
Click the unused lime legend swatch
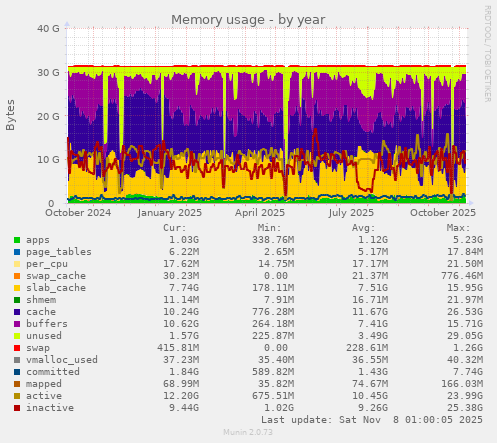click(x=17, y=336)
